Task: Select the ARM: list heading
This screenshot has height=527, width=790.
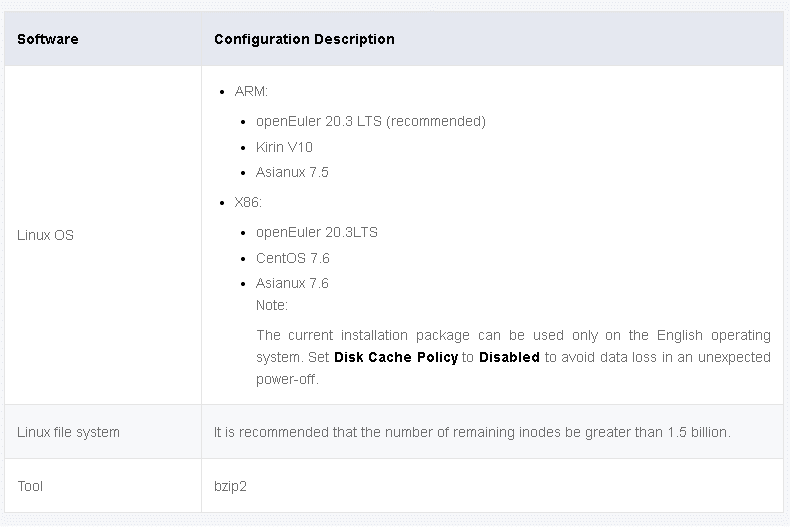Action: tap(251, 91)
